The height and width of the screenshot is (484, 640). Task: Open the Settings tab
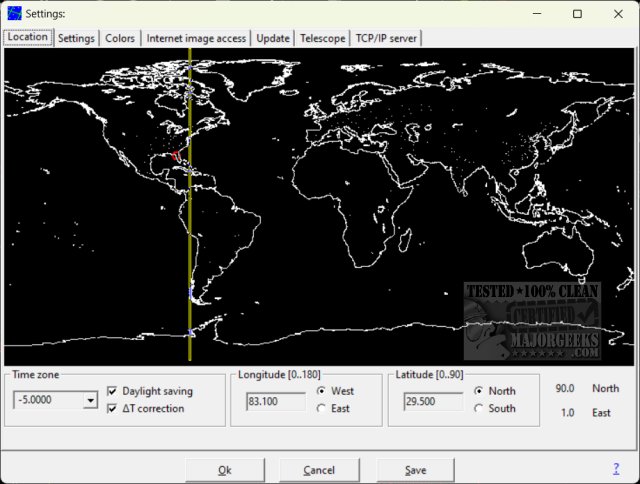[76, 38]
